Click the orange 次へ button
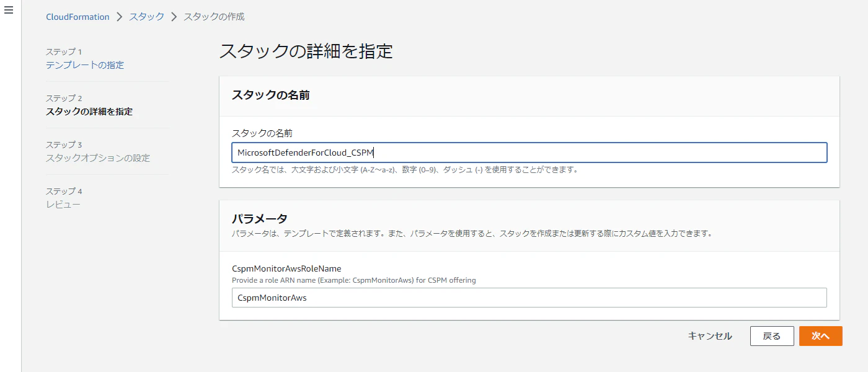This screenshot has width=868, height=372. coord(821,336)
